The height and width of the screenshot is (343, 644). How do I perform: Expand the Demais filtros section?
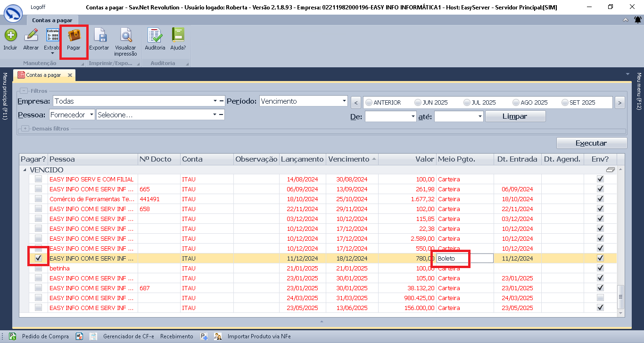click(25, 129)
